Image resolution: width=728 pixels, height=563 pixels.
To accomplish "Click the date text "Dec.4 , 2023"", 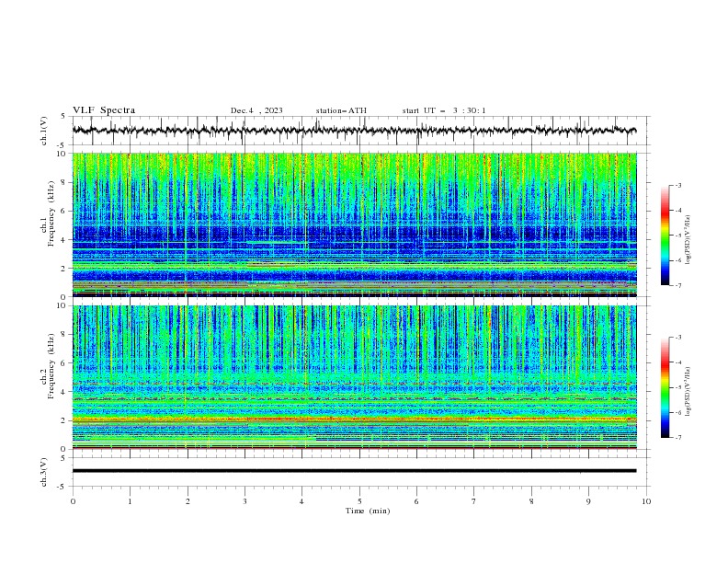I will [256, 110].
